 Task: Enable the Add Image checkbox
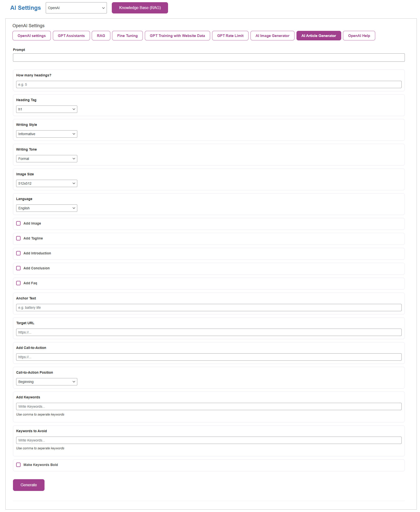[18, 223]
